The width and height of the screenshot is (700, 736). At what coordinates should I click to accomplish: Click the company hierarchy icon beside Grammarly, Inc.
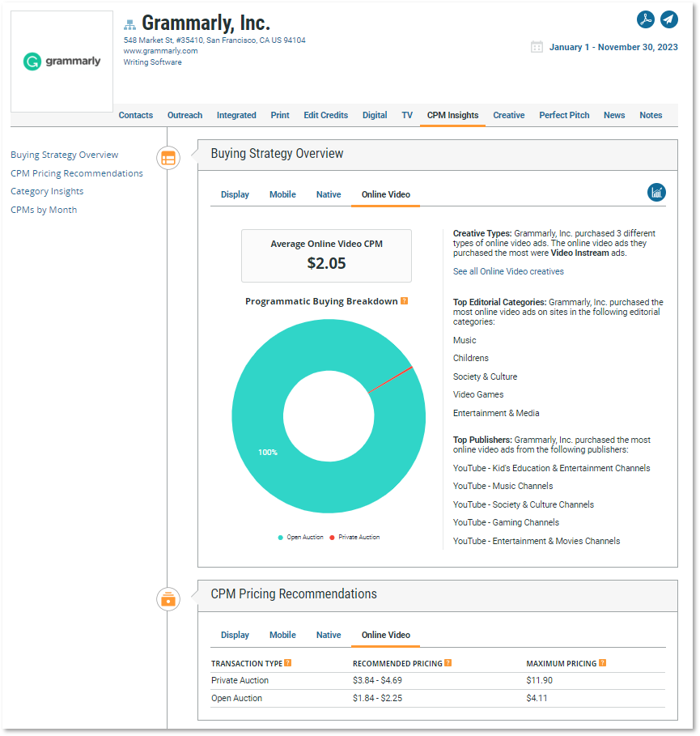(130, 24)
